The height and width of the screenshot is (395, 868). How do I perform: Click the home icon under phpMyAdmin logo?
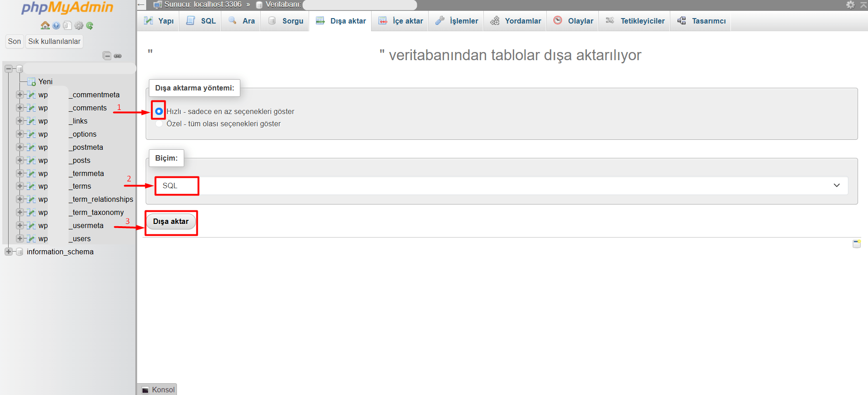coord(45,26)
